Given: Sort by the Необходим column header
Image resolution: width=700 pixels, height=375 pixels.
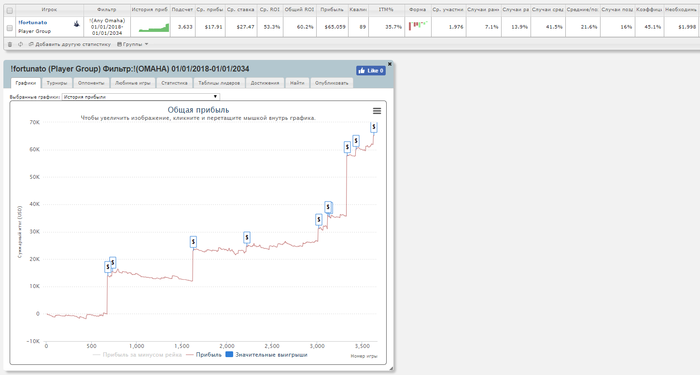Looking at the screenshot, I should coord(680,9).
